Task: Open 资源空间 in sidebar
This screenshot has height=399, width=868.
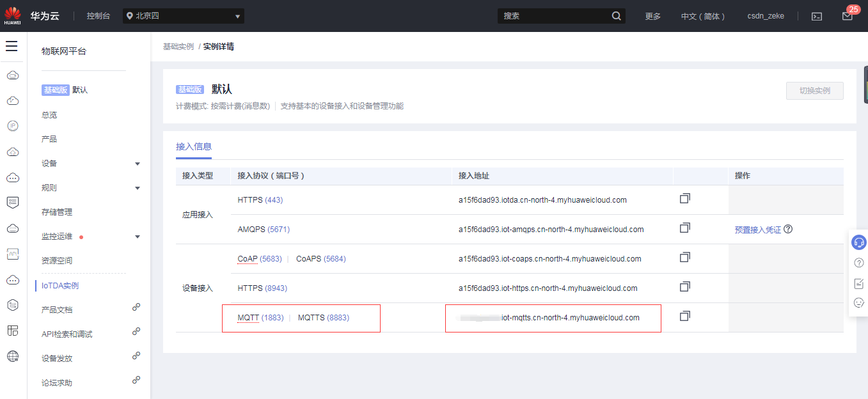Action: click(x=57, y=261)
